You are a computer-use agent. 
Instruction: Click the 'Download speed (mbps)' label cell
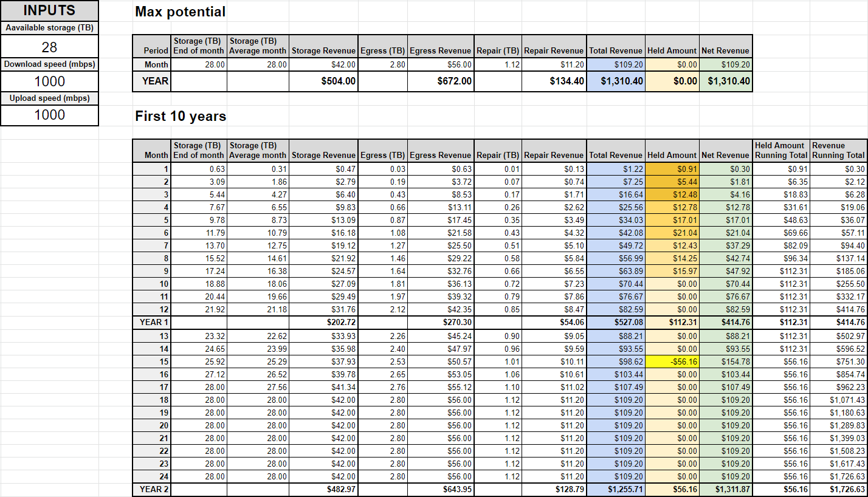(49, 64)
